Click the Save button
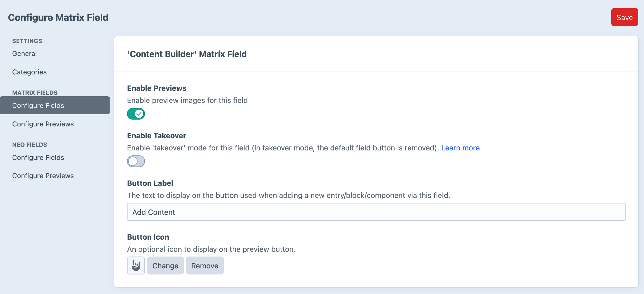Screen dimensions: 644x294 [625, 17]
